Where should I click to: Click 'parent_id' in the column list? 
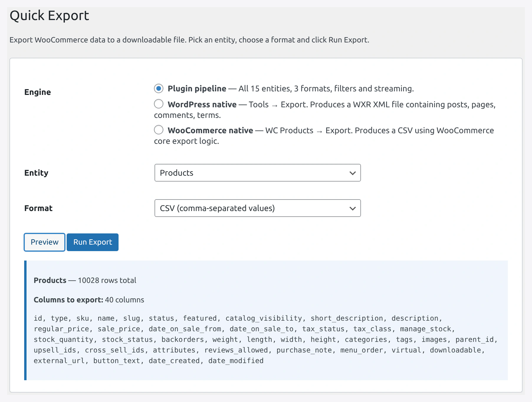click(x=474, y=340)
